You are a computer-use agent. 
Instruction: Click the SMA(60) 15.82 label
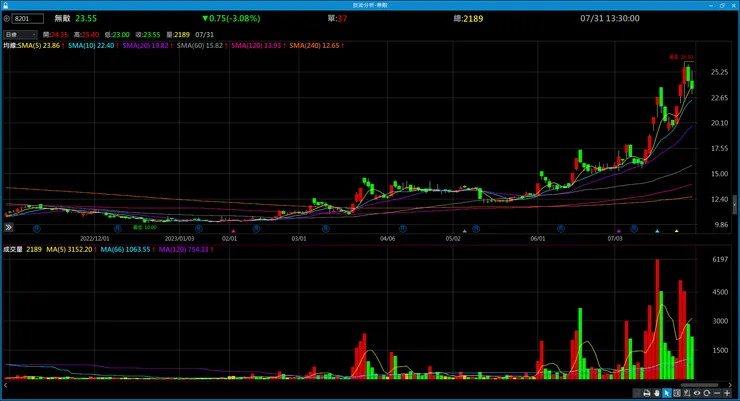[202, 46]
